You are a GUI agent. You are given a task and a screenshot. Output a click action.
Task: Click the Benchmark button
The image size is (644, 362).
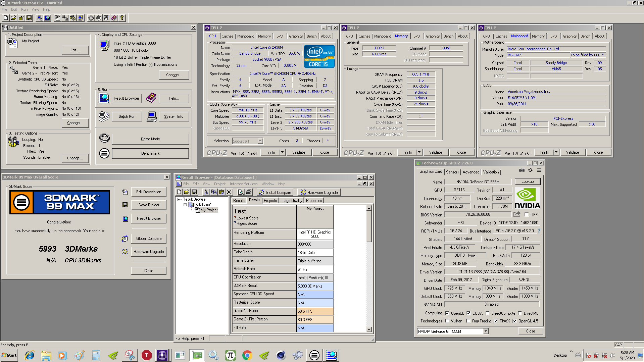point(150,153)
